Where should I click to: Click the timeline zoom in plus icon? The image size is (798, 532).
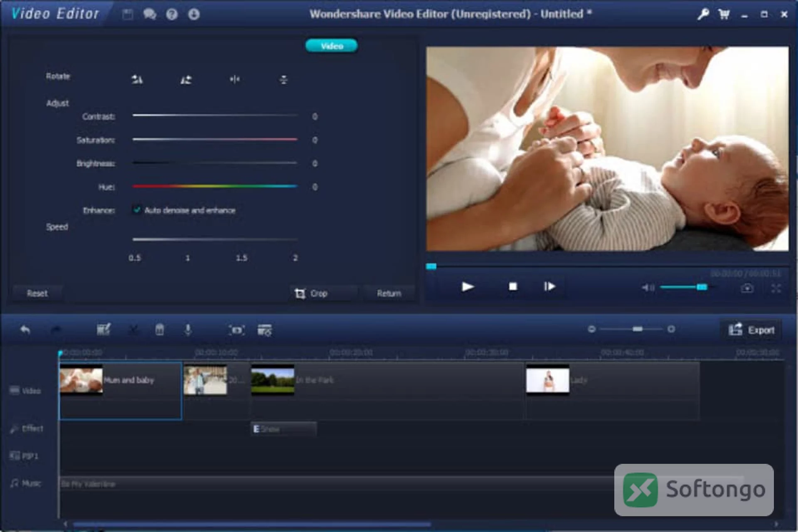click(x=671, y=329)
